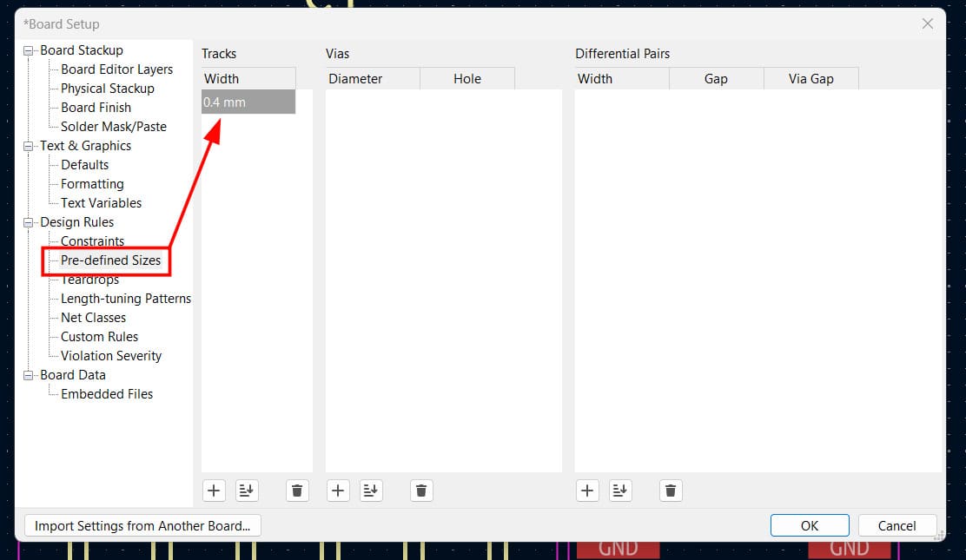This screenshot has width=966, height=560.
Task: Open Physical Stackup page
Action: 107,89
